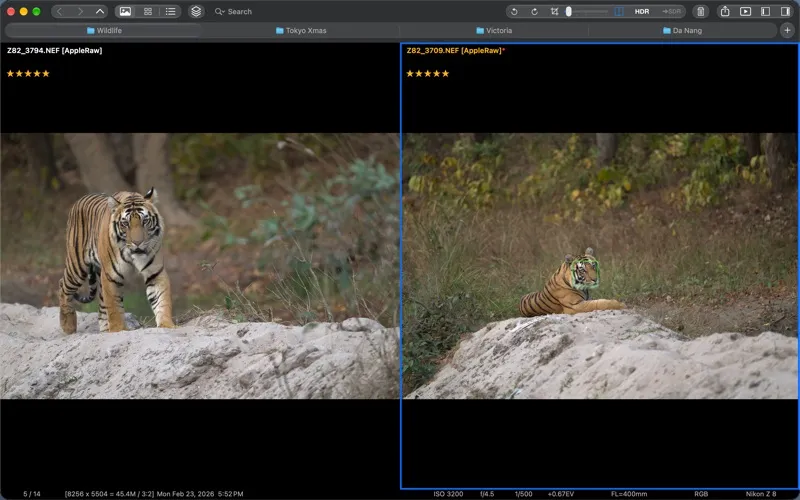Viewport: 800px width, 500px height.
Task: Start the slideshow playback
Action: click(x=745, y=11)
